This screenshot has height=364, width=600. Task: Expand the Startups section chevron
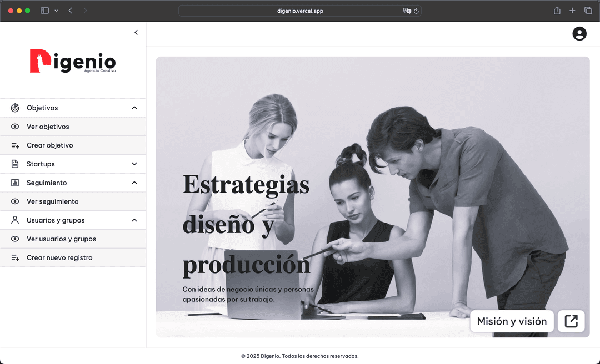[x=134, y=164]
